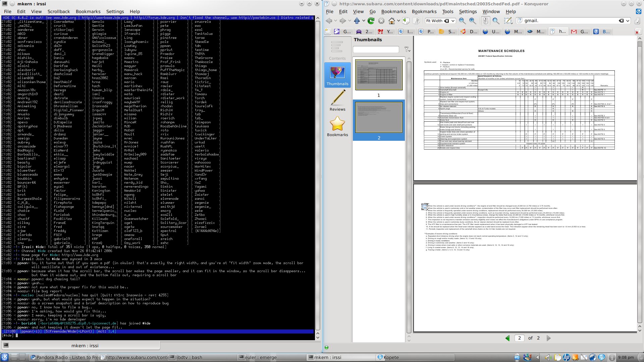Go back in Konqueror history
This screenshot has height=362, width=644.
pos(329,21)
